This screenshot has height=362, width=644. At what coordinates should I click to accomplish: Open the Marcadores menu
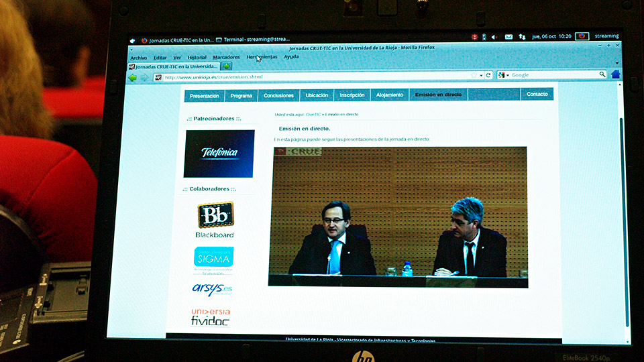(226, 57)
